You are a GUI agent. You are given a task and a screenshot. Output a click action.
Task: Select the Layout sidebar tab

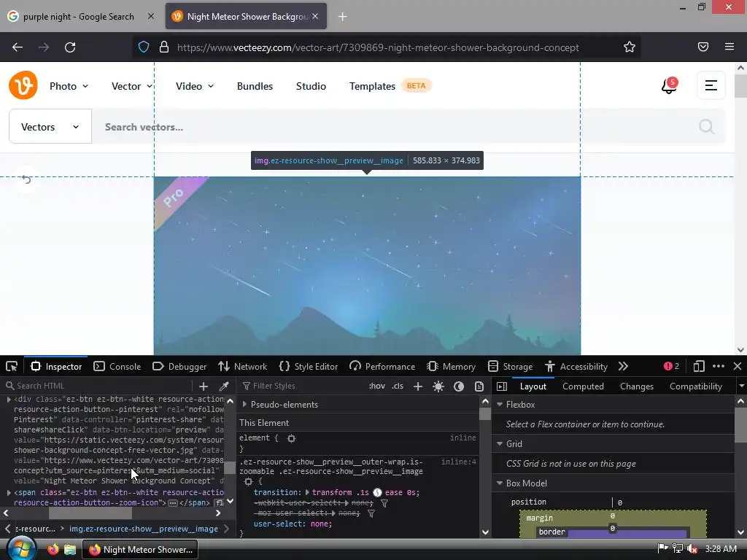533,386
